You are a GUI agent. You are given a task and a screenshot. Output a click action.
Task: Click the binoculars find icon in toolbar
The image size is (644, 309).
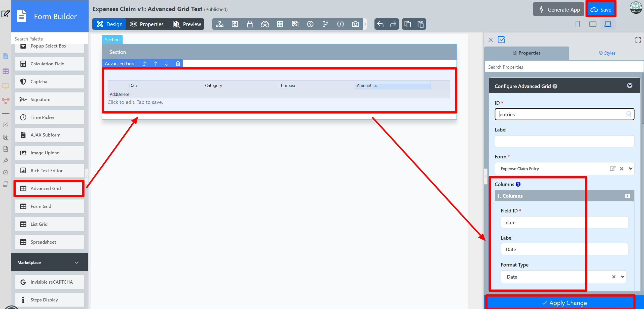click(265, 24)
